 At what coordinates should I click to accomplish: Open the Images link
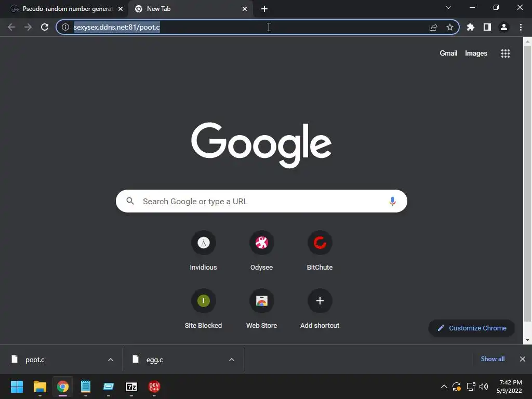click(x=476, y=54)
